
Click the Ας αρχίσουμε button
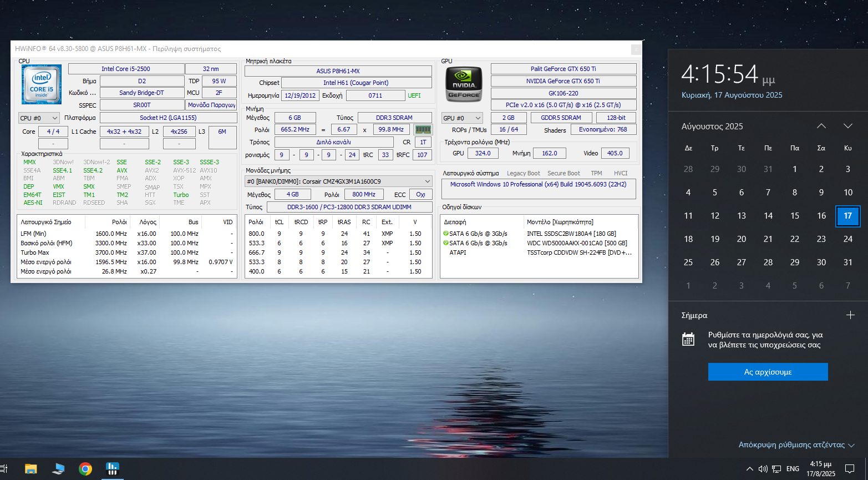pyautogui.click(x=768, y=372)
